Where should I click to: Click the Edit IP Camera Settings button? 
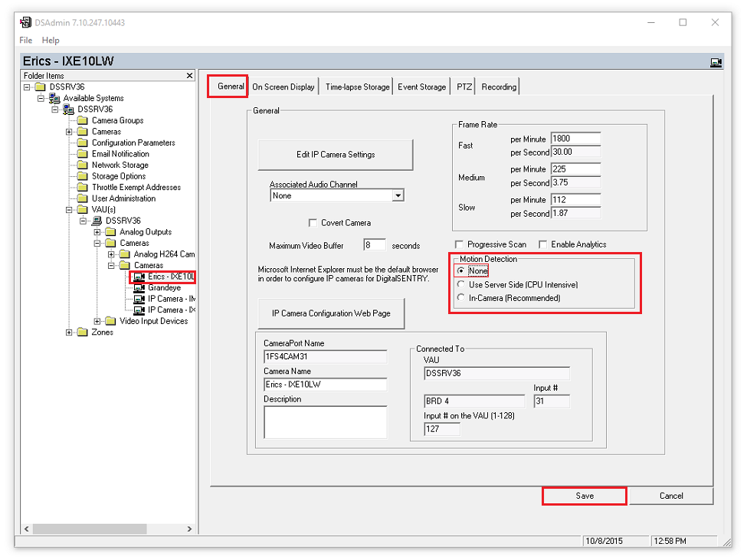[335, 155]
